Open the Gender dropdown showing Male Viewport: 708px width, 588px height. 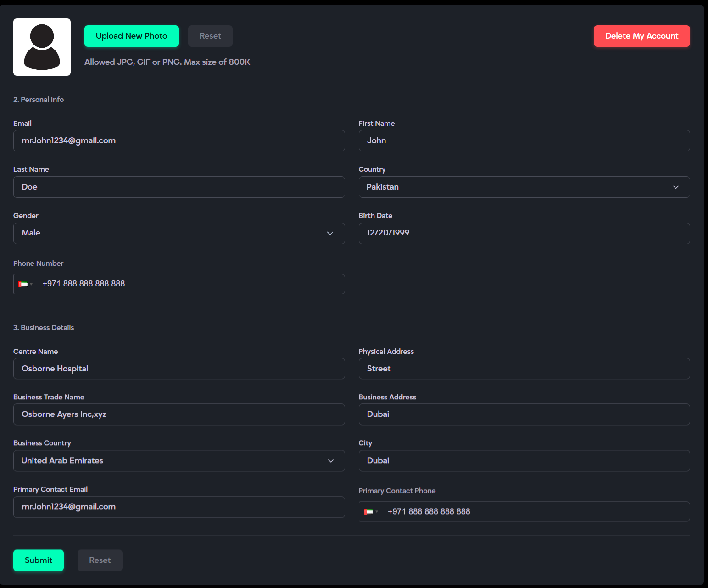point(178,233)
